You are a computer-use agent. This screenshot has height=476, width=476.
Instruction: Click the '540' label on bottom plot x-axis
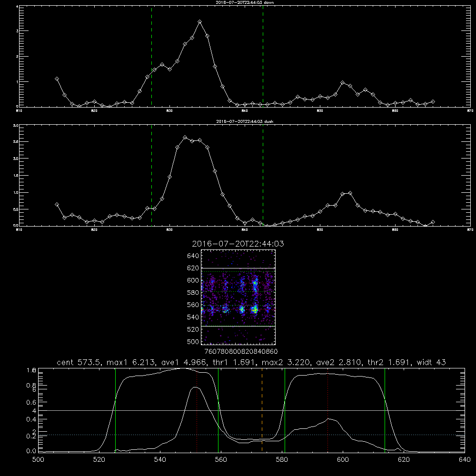click(160, 460)
